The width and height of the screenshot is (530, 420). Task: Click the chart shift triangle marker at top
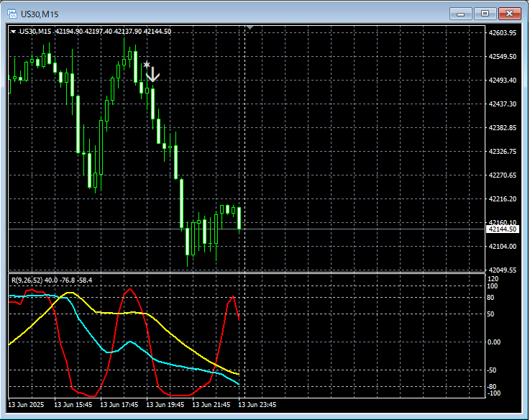[250, 27]
